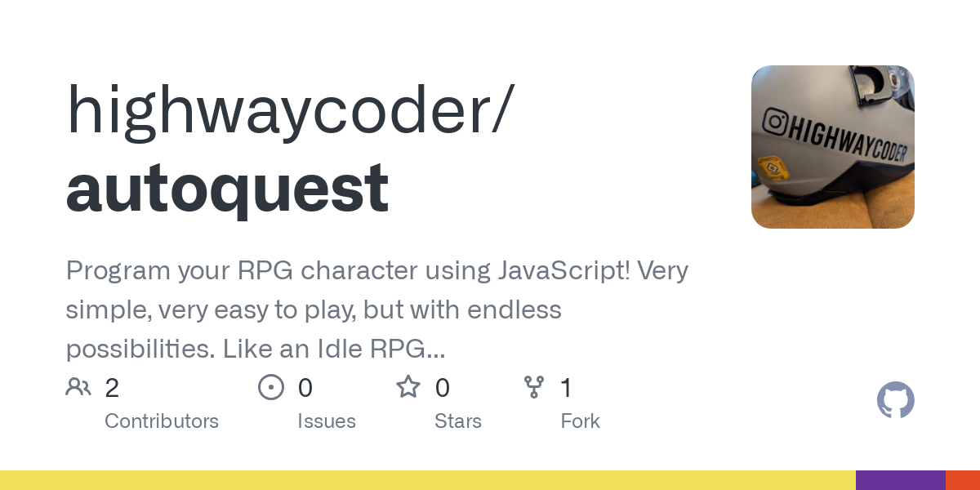
Task: Open the highwaycoder helmet avatar image
Action: pos(832,147)
